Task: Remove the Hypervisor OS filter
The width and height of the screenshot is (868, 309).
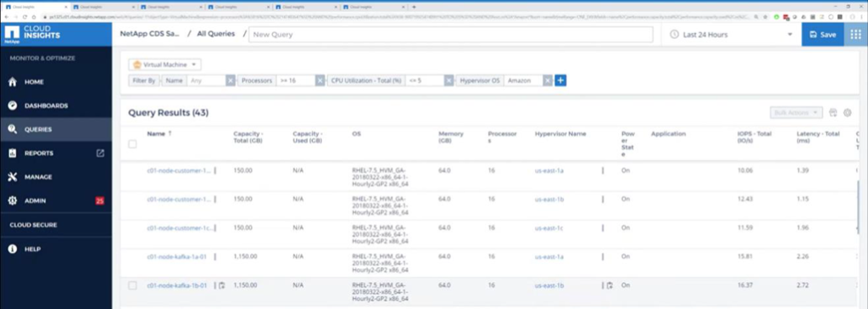Action: (x=547, y=81)
